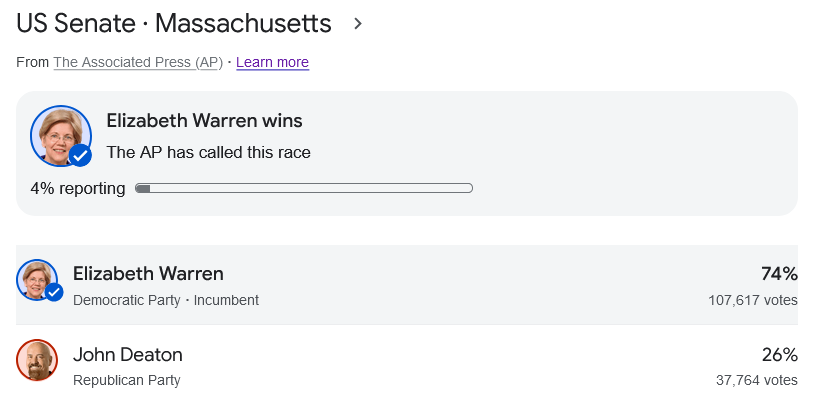Click the 4% reporting progress bar
This screenshot has width=836, height=412.
coord(304,187)
